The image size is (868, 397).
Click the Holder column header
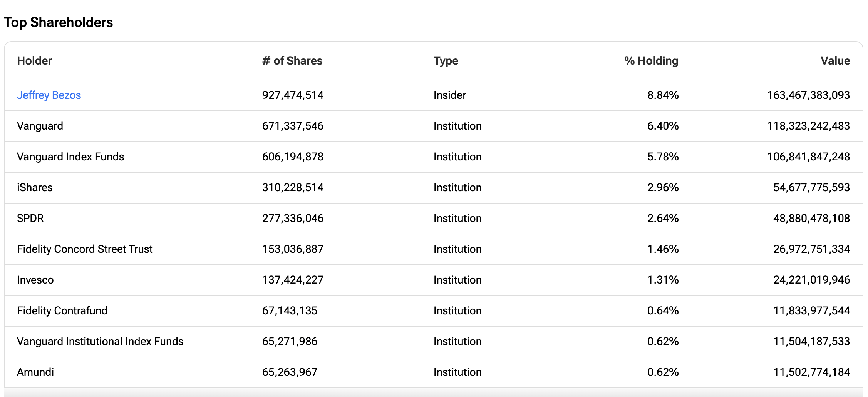point(34,61)
